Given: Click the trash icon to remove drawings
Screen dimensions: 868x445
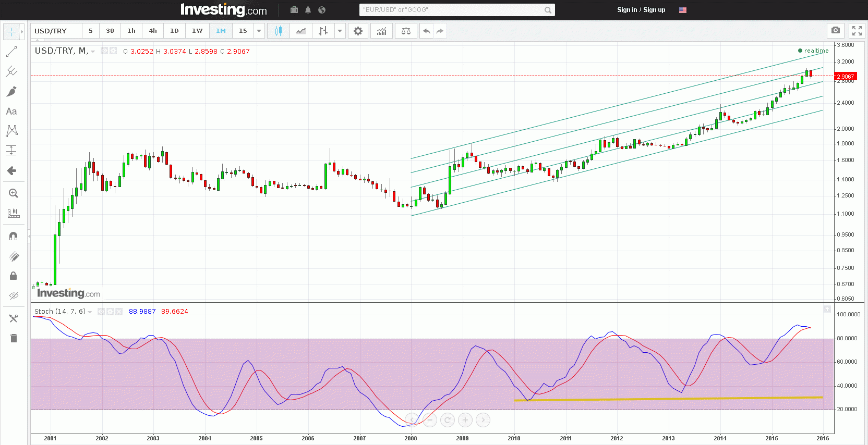Looking at the screenshot, I should click(14, 338).
